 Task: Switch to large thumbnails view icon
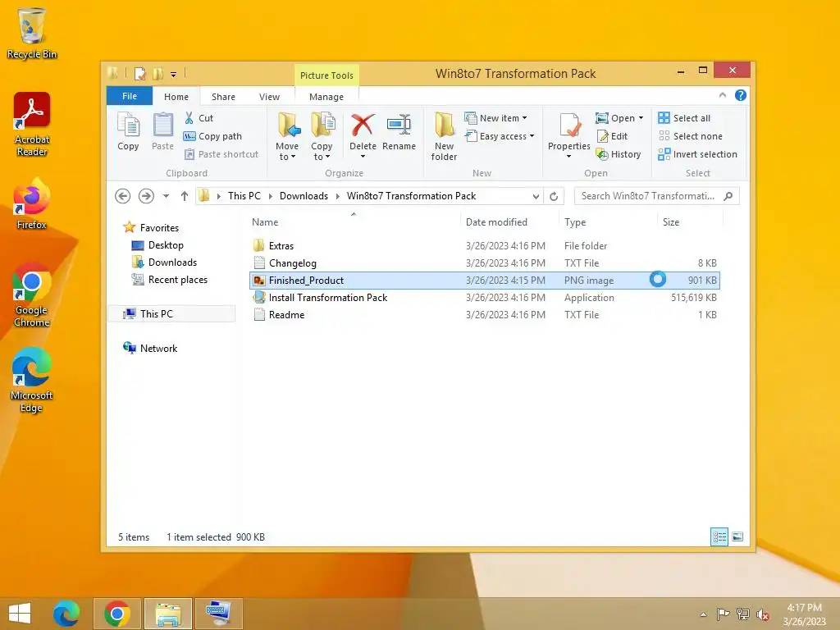(x=737, y=536)
